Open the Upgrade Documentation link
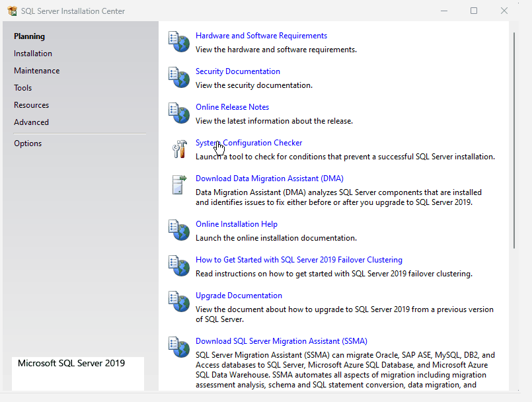Screen dimensions: 532x402 [239, 296]
